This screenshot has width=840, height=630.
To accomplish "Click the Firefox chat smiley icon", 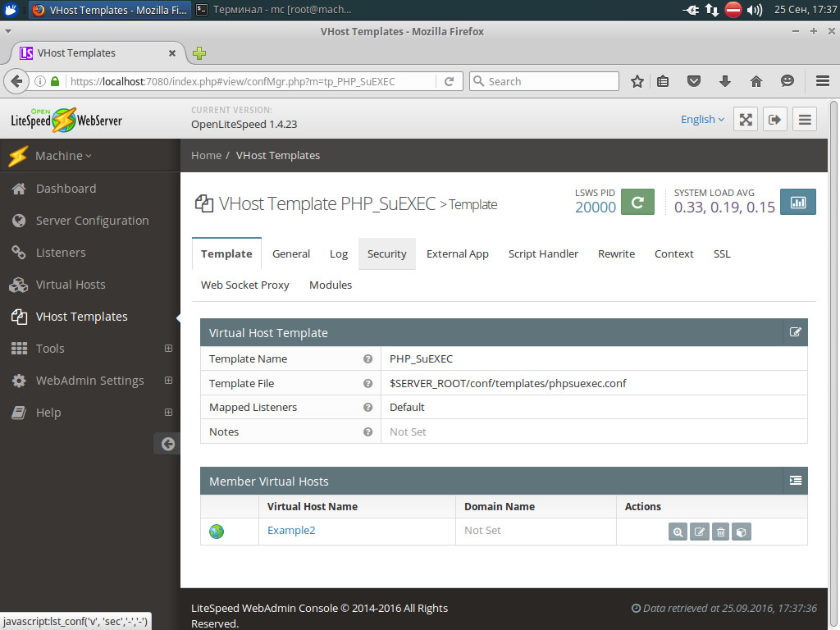I will pos(787,81).
